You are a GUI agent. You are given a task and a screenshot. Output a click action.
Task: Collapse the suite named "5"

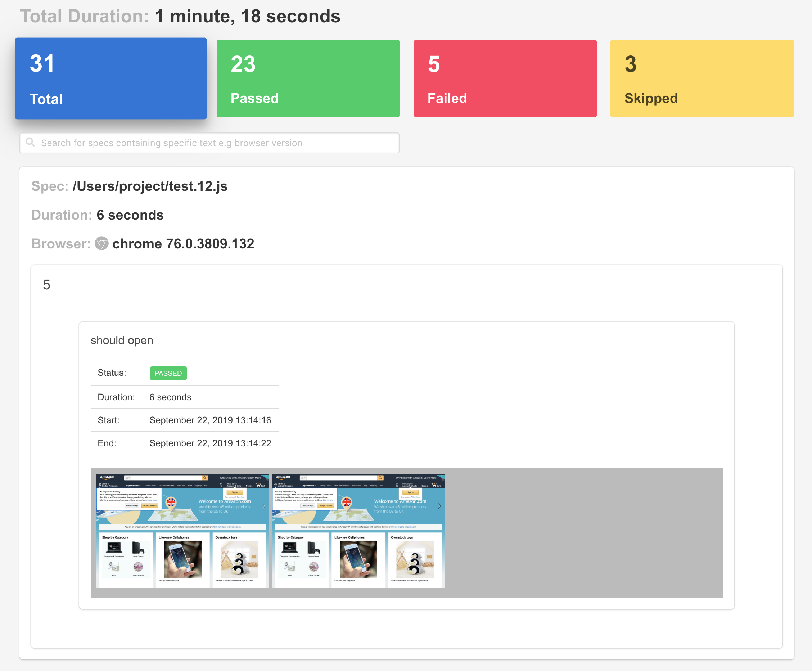(x=46, y=285)
